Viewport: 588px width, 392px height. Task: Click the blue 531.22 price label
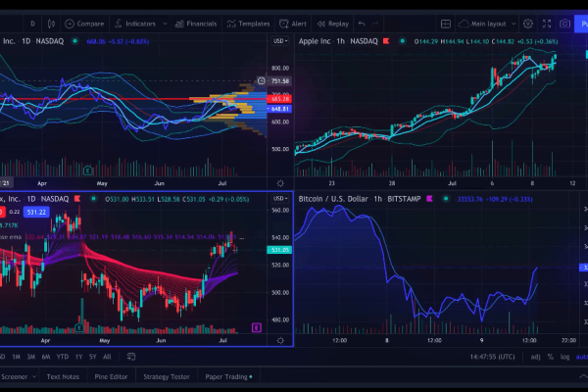click(36, 212)
